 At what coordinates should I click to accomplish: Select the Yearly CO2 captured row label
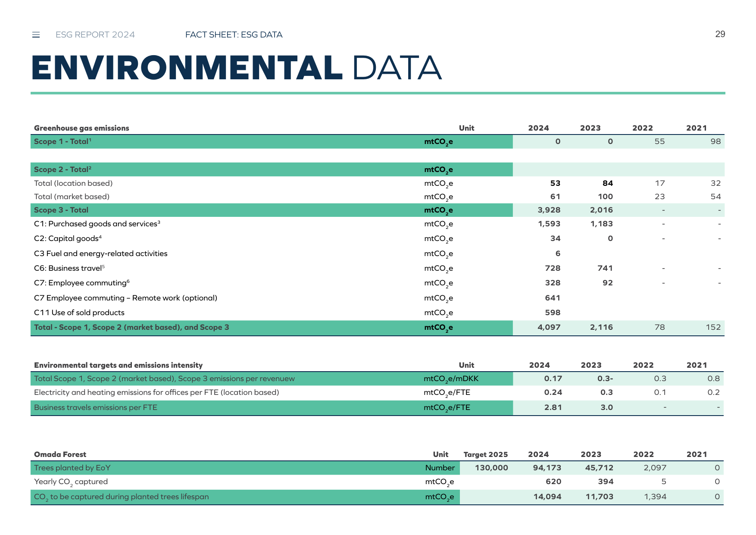tap(71, 482)
